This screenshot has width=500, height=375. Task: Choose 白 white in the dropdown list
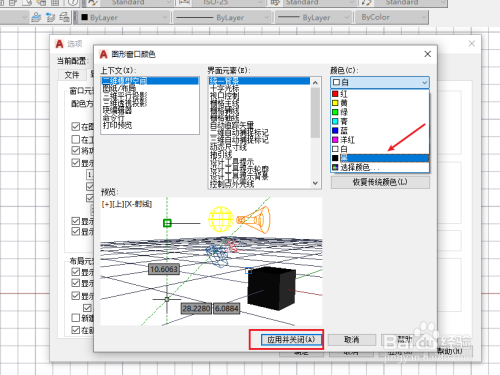(380, 149)
